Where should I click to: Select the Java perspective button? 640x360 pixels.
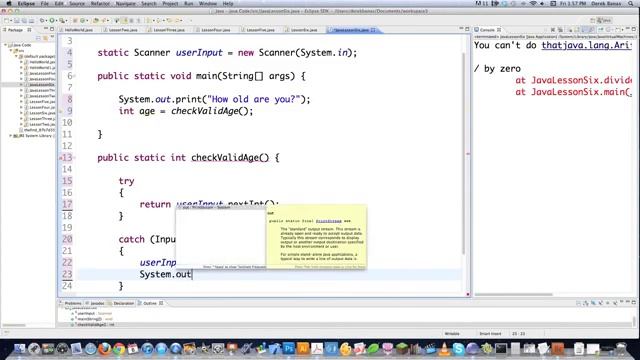pyautogui.click(x=604, y=20)
